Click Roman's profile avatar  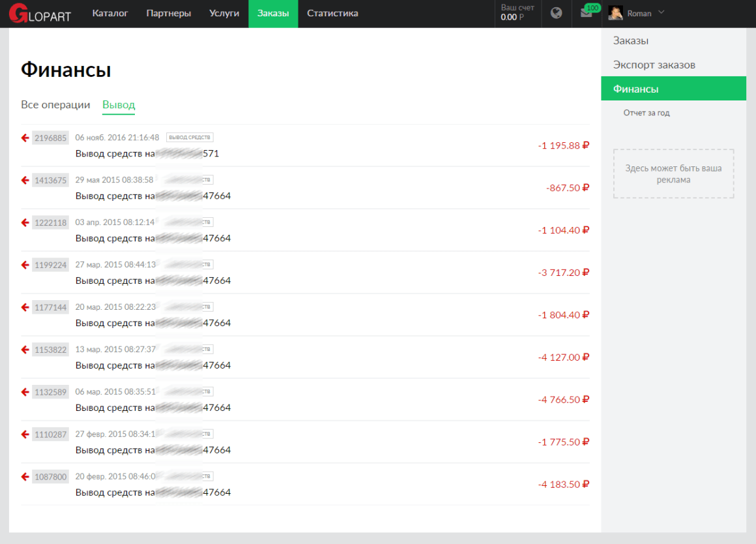[x=615, y=13]
